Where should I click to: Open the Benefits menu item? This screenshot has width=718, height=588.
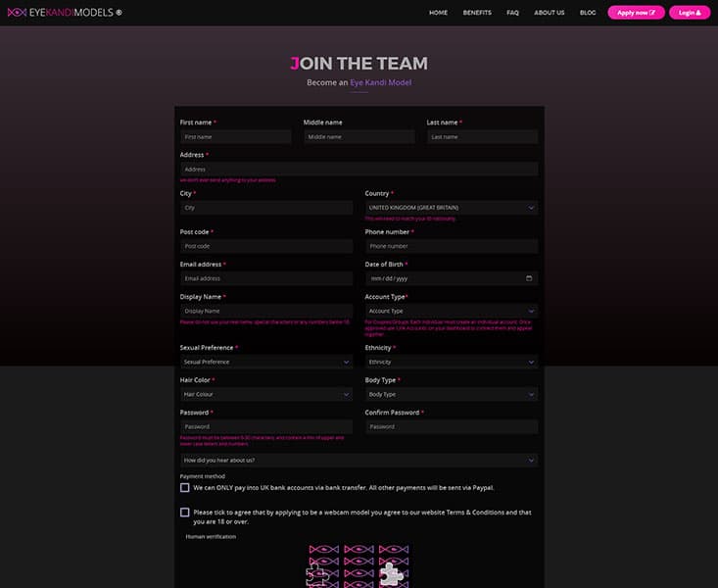pyautogui.click(x=477, y=13)
